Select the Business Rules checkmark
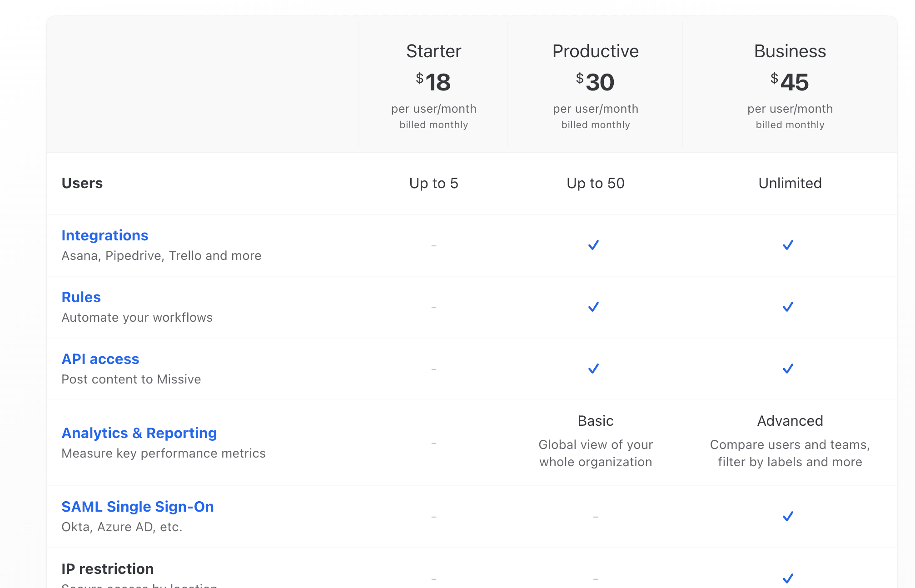Image resolution: width=915 pixels, height=588 pixels. coord(789,307)
